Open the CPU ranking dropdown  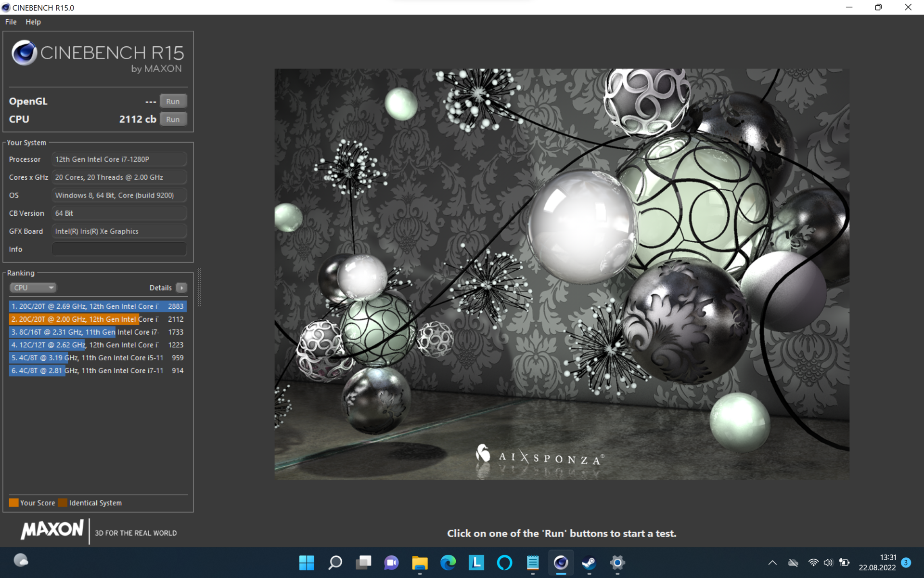click(x=33, y=288)
